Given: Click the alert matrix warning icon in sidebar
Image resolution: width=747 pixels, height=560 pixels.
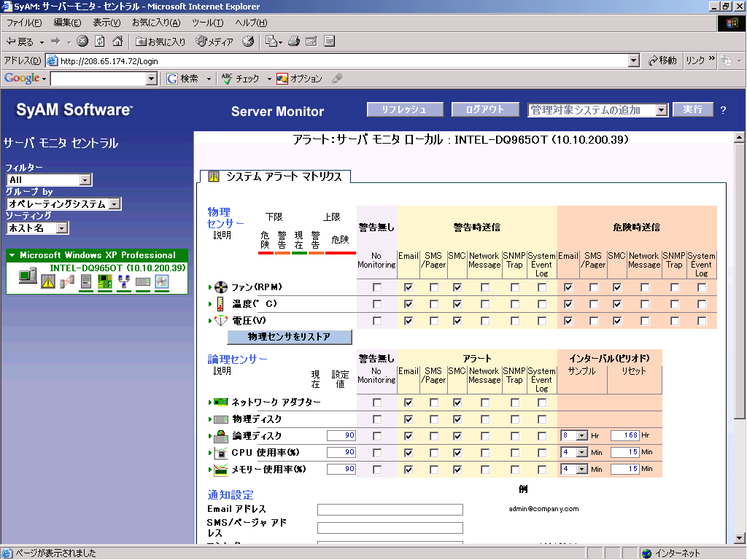Looking at the screenshot, I should pyautogui.click(x=48, y=280).
